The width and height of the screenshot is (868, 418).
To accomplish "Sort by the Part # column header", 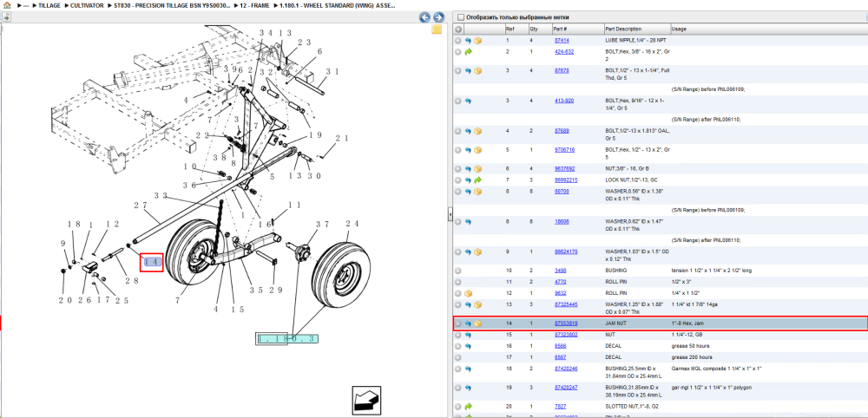I will click(560, 29).
